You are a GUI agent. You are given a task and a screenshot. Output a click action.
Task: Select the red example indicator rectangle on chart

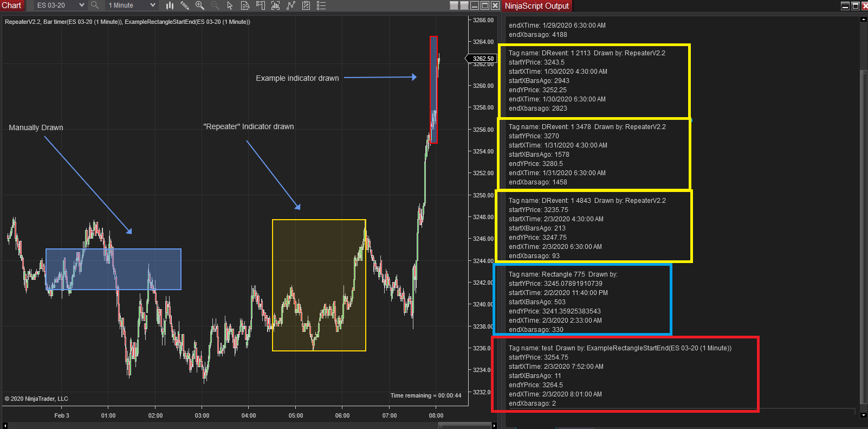[433, 90]
